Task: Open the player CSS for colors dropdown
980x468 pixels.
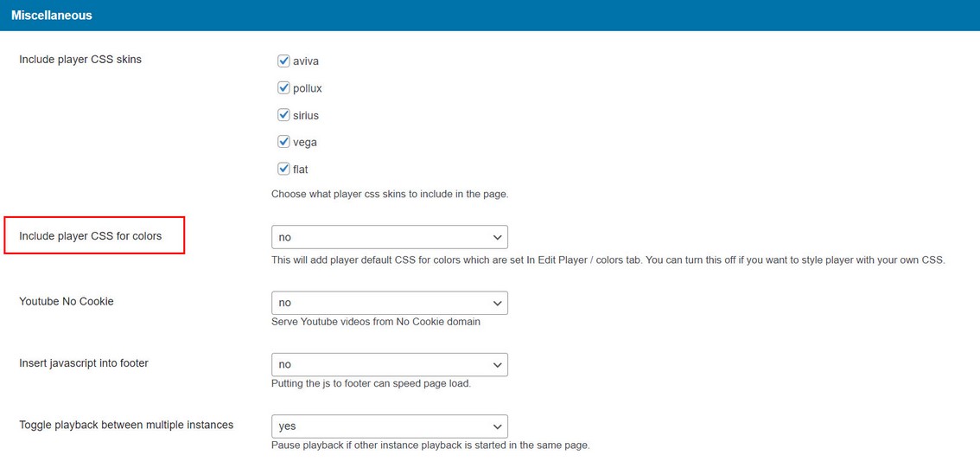Action: (x=390, y=237)
